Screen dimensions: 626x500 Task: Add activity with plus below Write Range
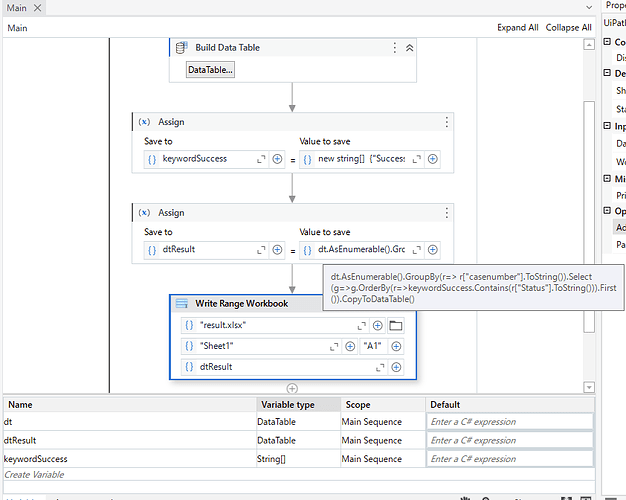(x=292, y=388)
